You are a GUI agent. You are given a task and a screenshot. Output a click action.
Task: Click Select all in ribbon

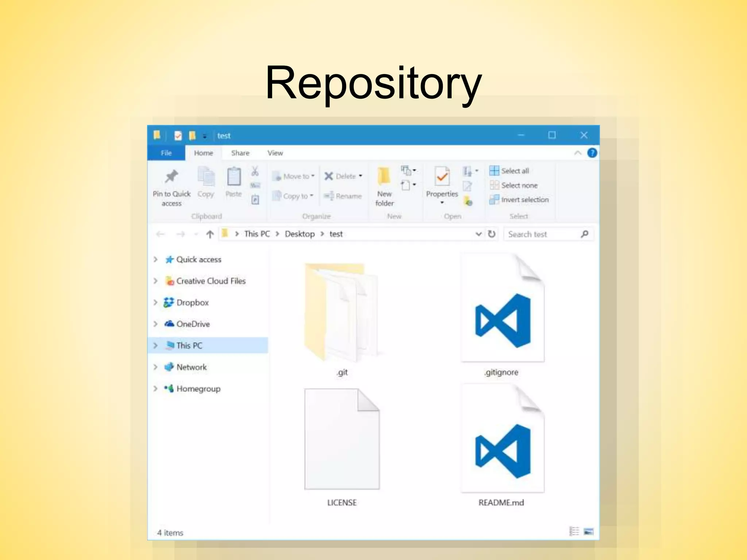[509, 171]
